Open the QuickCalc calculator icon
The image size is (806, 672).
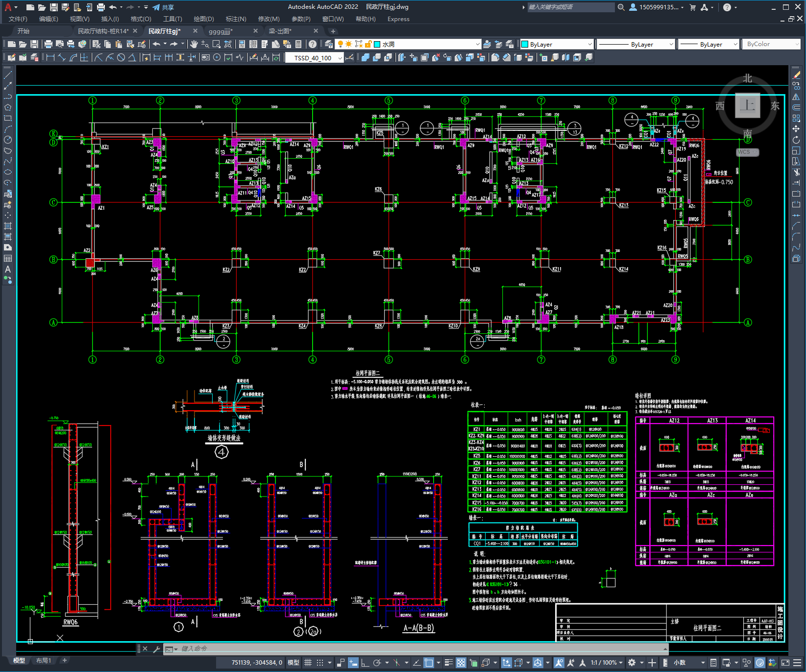pyautogui.click(x=299, y=44)
